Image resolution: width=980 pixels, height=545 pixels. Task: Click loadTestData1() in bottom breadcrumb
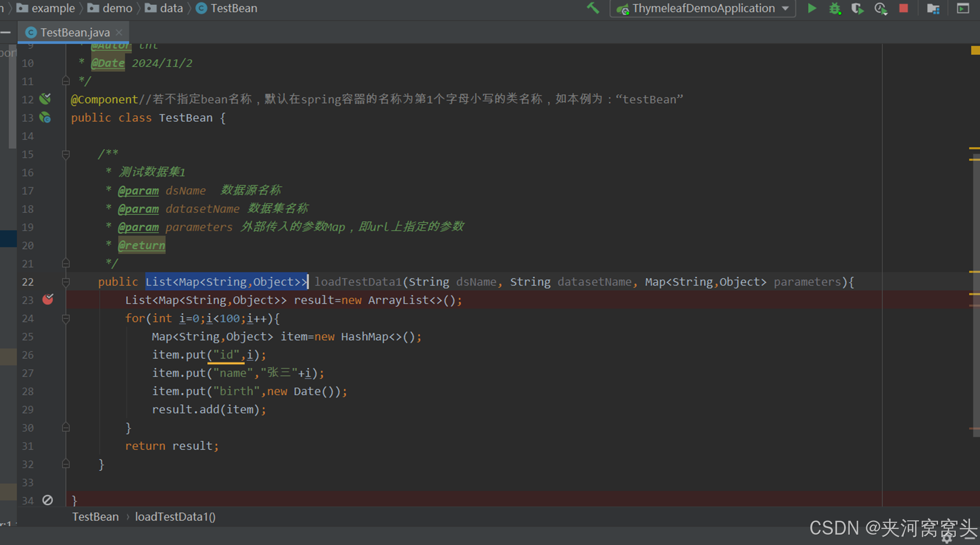175,516
